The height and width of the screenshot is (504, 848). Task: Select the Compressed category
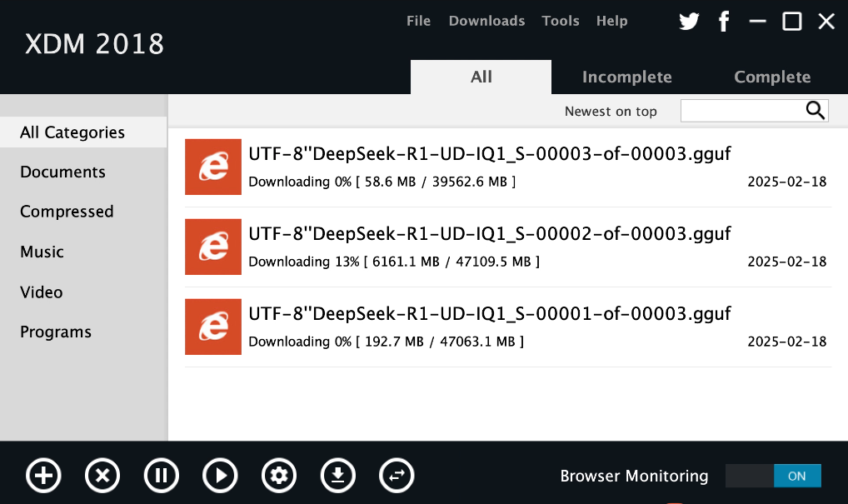click(x=67, y=212)
